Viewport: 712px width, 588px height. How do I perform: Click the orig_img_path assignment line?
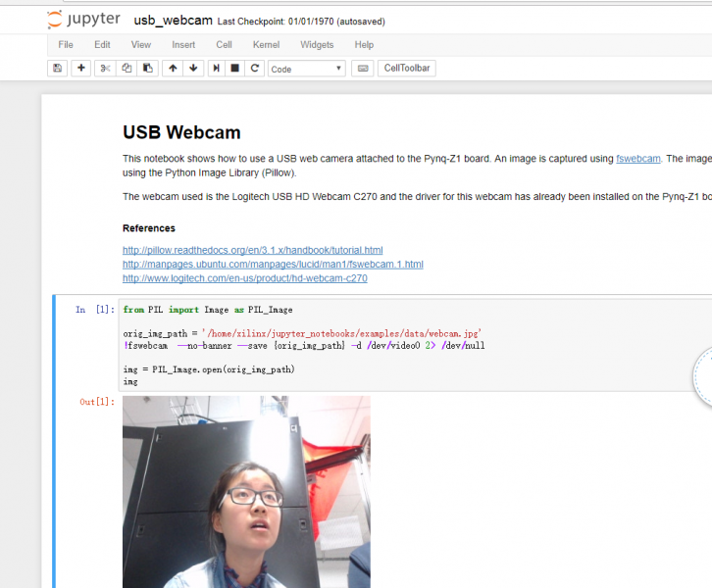(x=302, y=333)
